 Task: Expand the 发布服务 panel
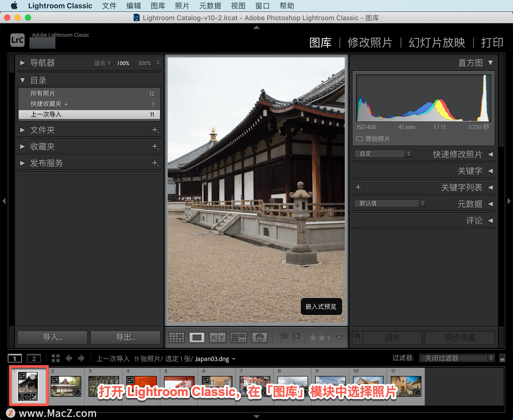pyautogui.click(x=22, y=163)
